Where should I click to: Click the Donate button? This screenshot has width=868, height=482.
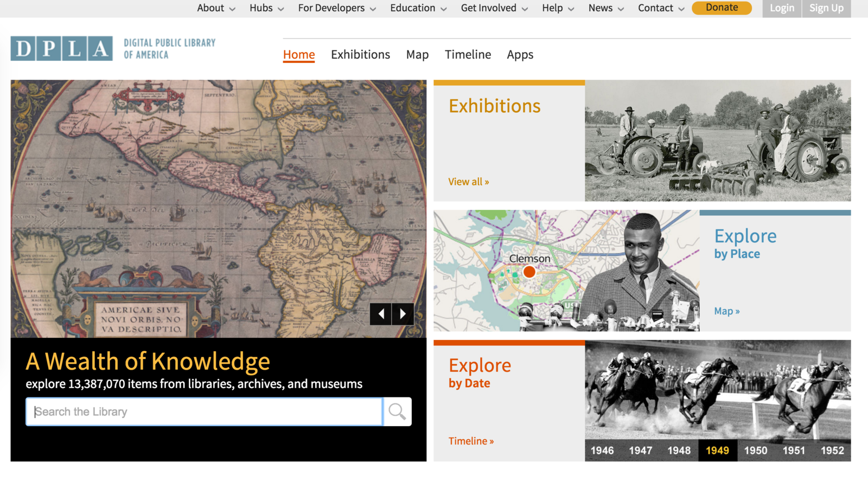[x=722, y=8]
